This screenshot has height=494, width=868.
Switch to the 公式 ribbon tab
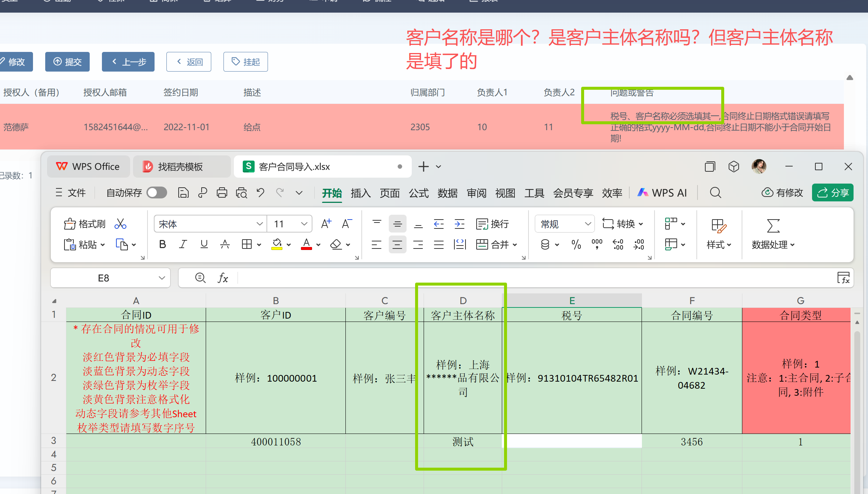(418, 193)
